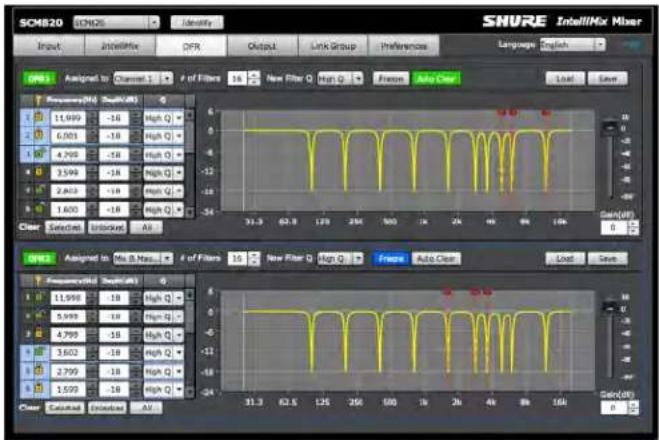
Task: Toggle lock icon for DFR2 1,599 Hz filter
Action: click(x=39, y=389)
